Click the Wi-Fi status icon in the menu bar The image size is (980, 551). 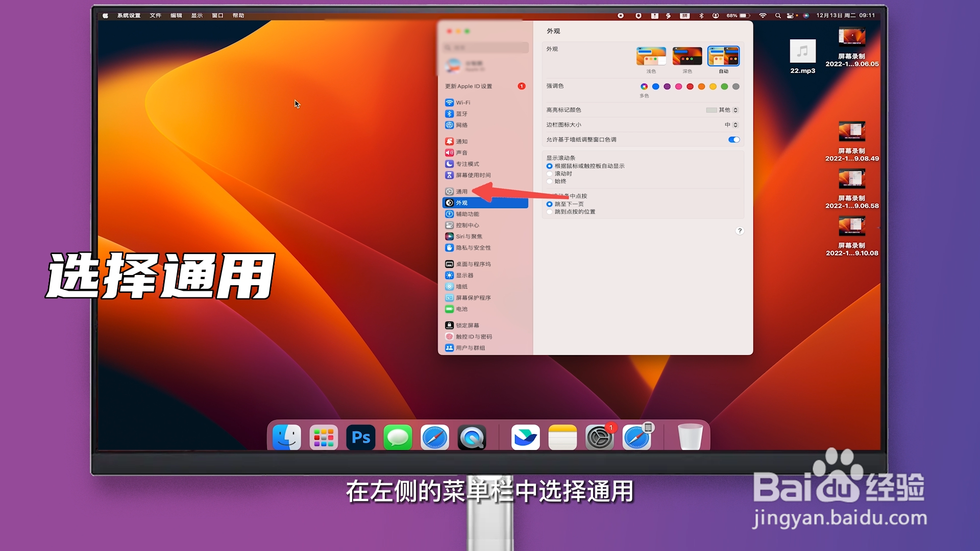point(763,15)
